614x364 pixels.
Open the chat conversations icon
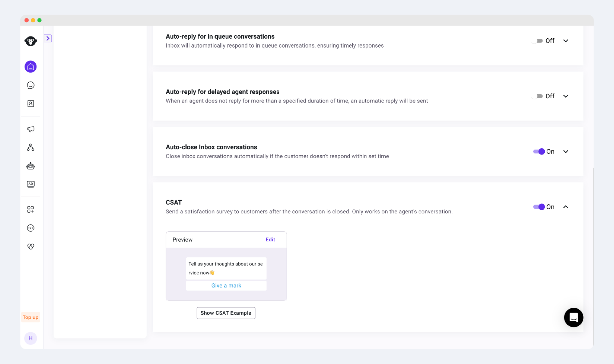click(x=31, y=85)
